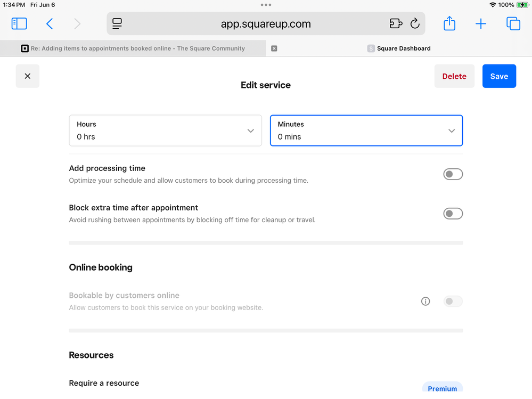Open the Safari share sheet

click(x=449, y=23)
